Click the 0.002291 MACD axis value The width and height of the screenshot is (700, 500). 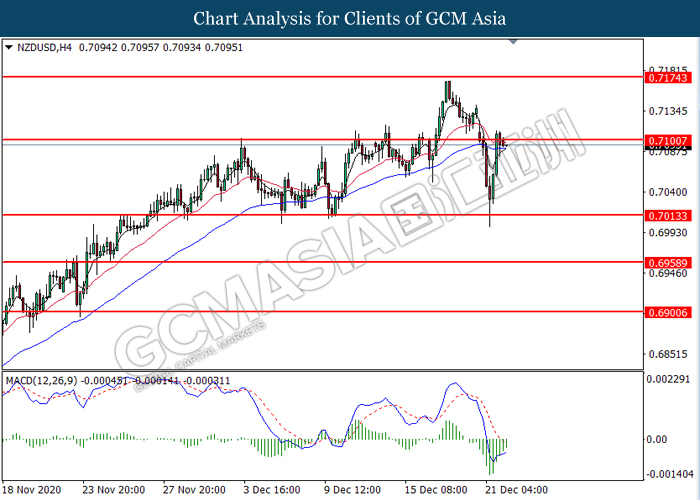[668, 379]
